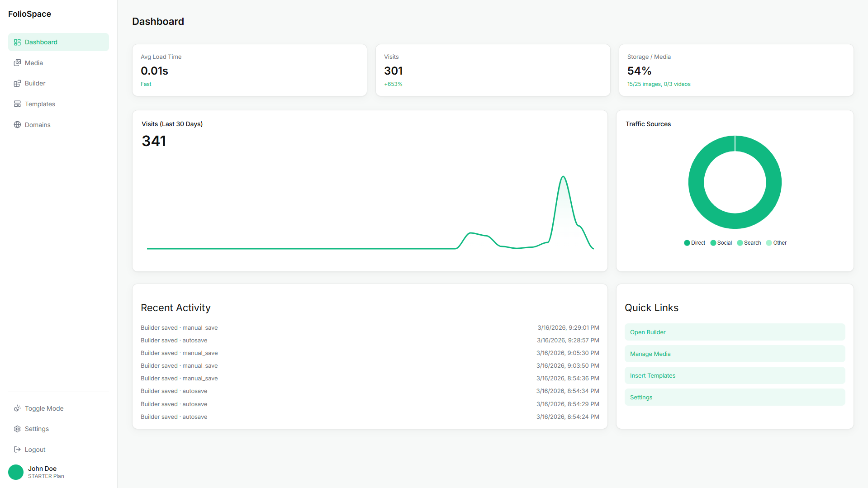Click the Templates layout icon

click(17, 104)
